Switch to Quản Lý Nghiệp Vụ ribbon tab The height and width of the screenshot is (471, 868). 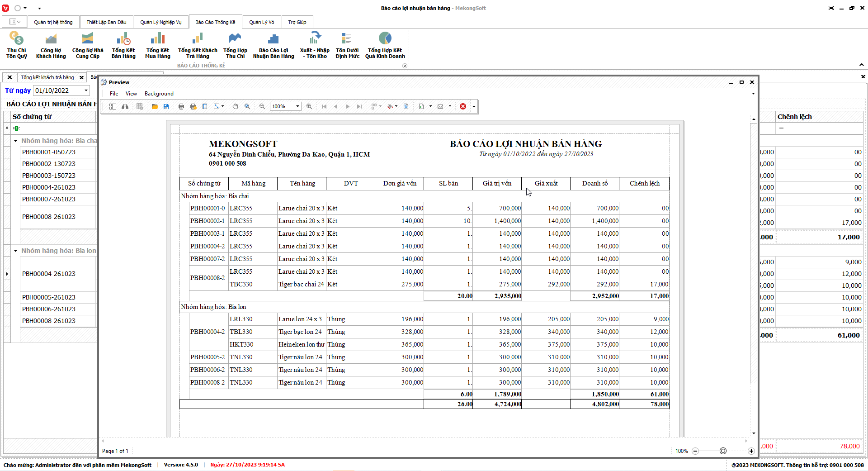160,22
